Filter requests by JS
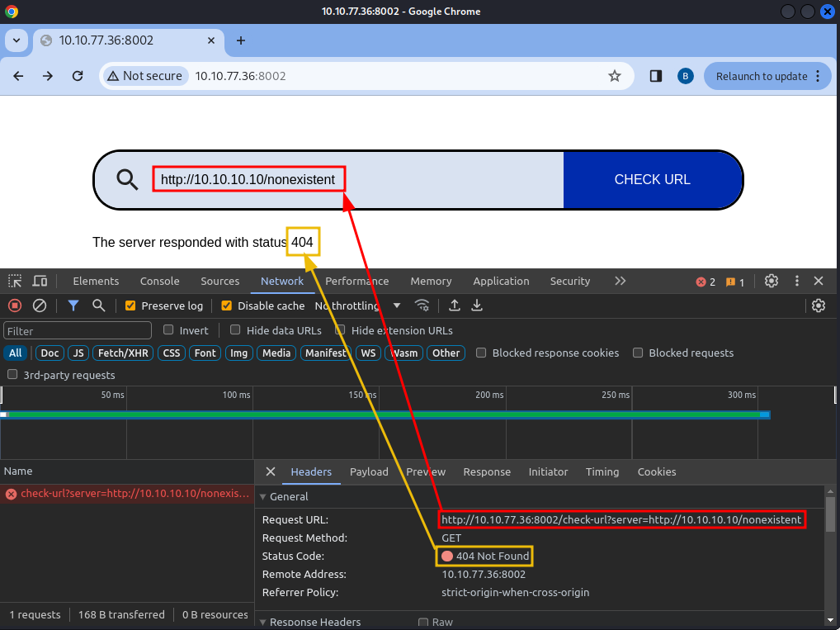This screenshot has height=630, width=840. coord(78,353)
